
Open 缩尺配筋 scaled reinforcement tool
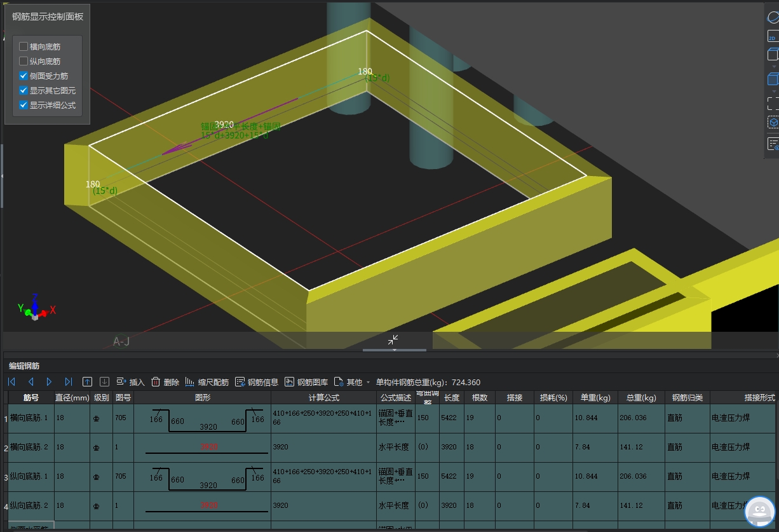(x=207, y=382)
